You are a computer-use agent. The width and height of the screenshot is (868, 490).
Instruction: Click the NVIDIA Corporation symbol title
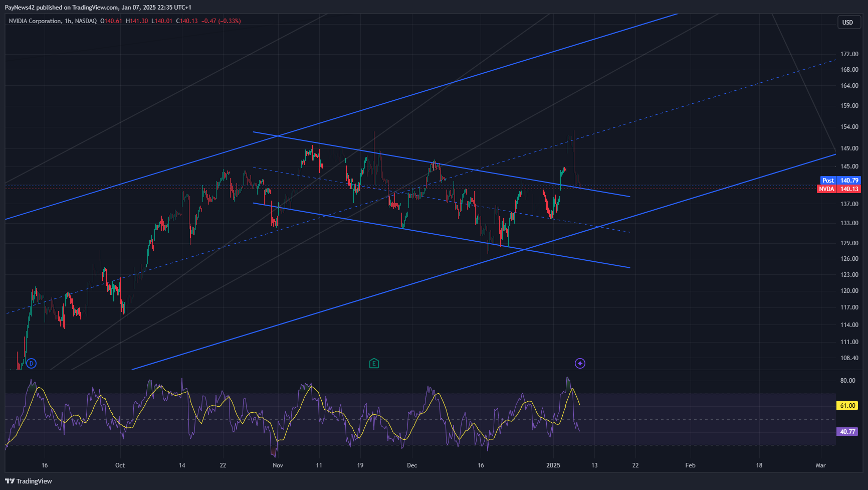coord(35,21)
